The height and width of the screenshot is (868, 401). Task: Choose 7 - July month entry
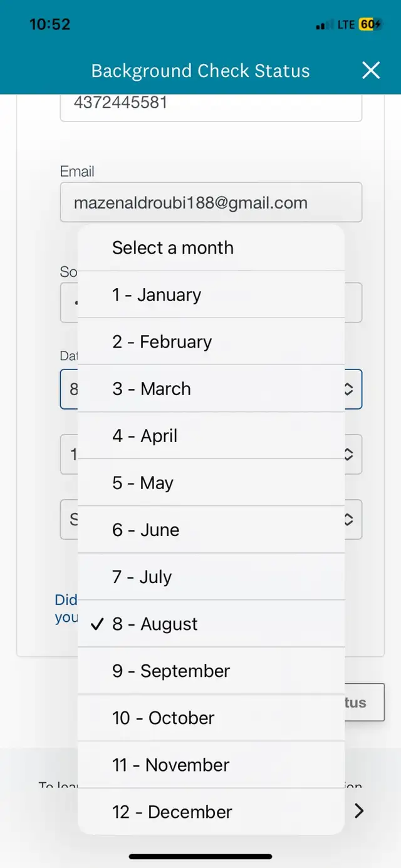pos(211,576)
